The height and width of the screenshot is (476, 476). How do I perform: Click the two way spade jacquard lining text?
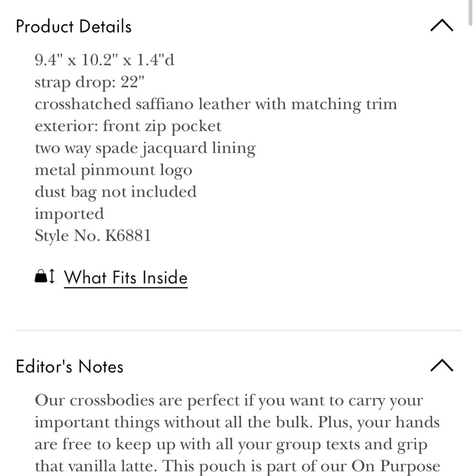[x=145, y=148]
